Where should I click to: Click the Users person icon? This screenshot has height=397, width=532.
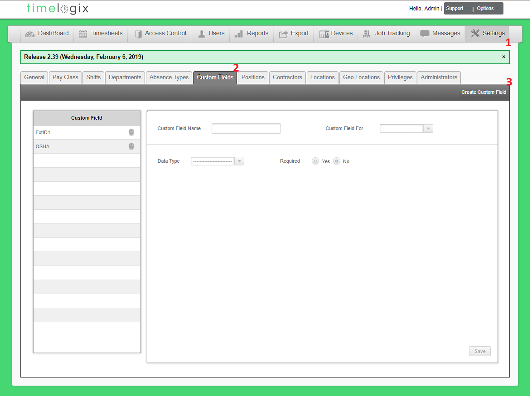[202, 34]
